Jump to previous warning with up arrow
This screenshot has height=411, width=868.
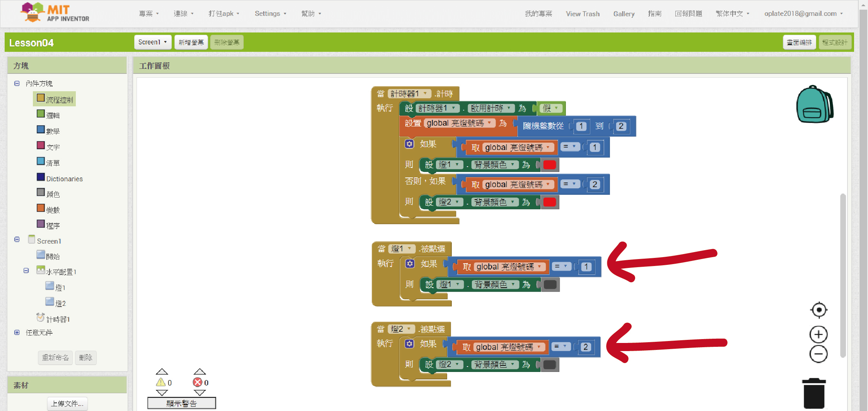[x=162, y=372]
